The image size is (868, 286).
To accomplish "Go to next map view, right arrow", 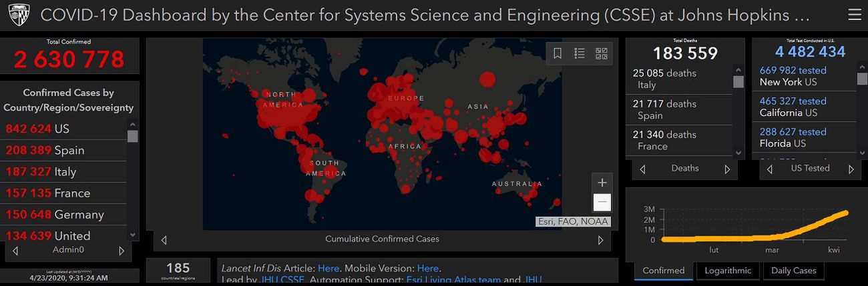I will point(600,240).
